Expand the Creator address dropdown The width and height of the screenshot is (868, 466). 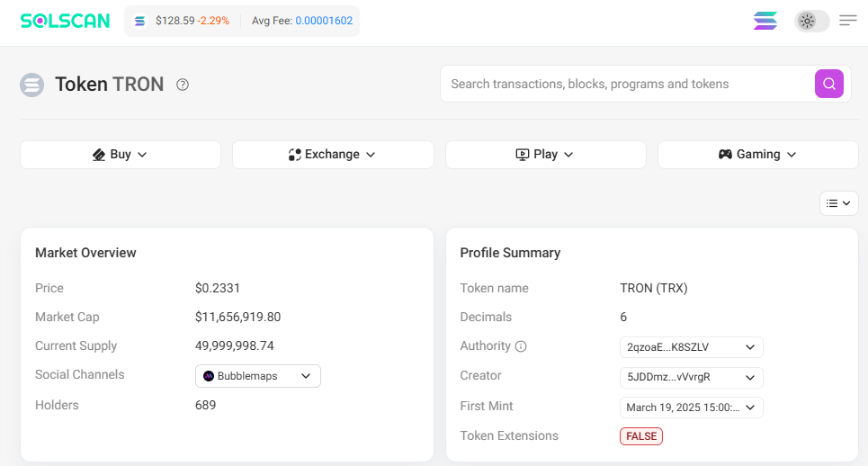pyautogui.click(x=691, y=377)
